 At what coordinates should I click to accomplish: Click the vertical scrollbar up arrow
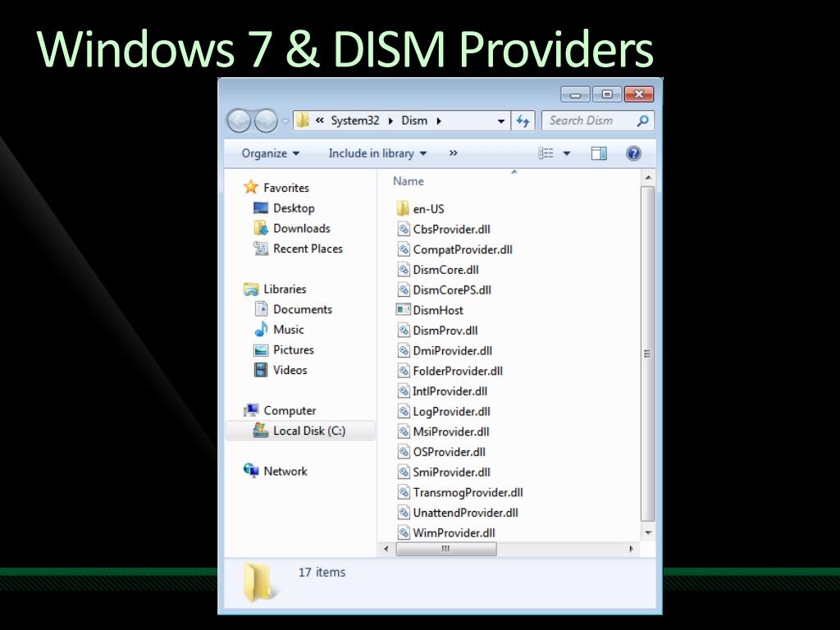(648, 178)
